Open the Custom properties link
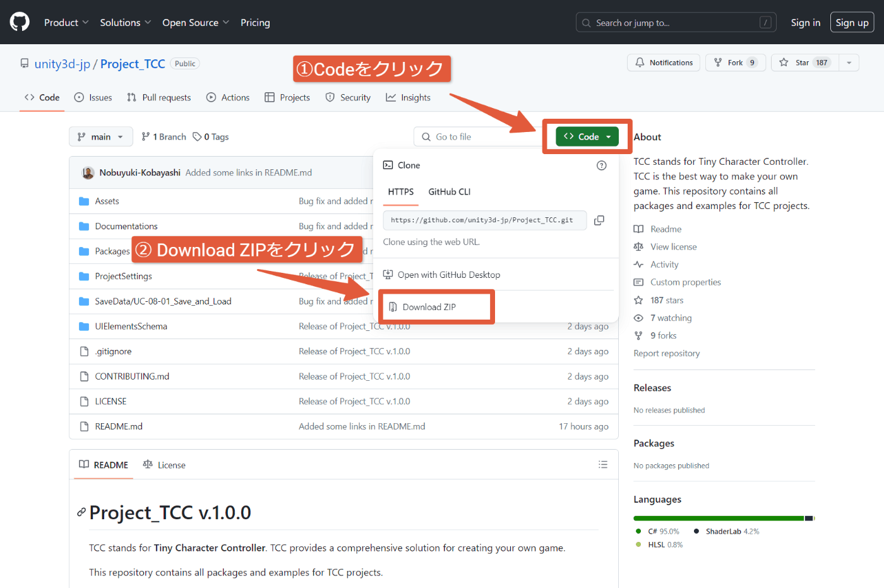 686,282
